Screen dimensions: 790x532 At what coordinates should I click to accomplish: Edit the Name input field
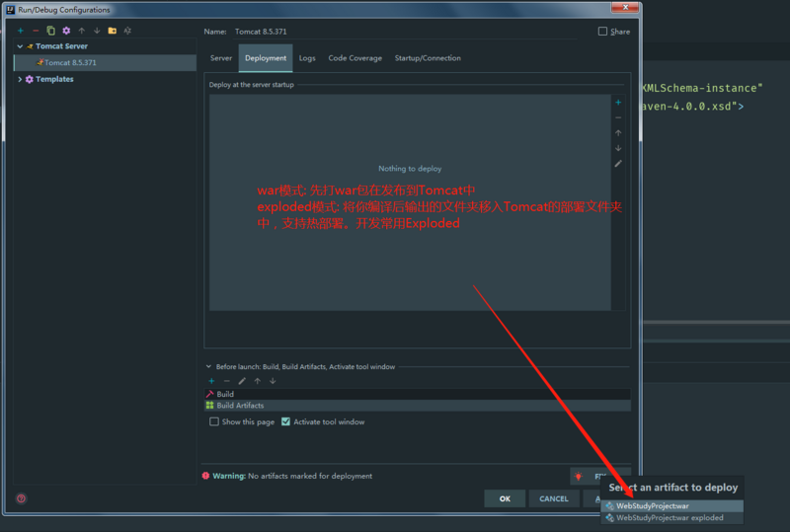(x=406, y=32)
